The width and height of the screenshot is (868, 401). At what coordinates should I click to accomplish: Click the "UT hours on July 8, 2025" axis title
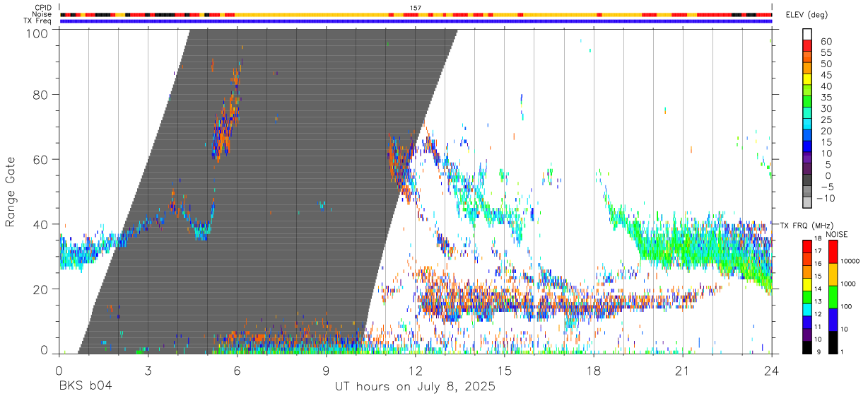[x=415, y=387]
